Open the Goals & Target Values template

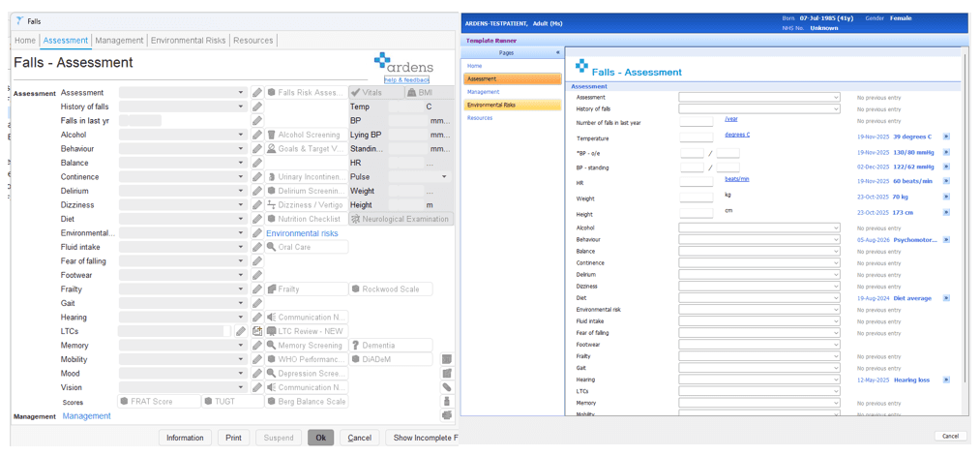pyautogui.click(x=307, y=149)
